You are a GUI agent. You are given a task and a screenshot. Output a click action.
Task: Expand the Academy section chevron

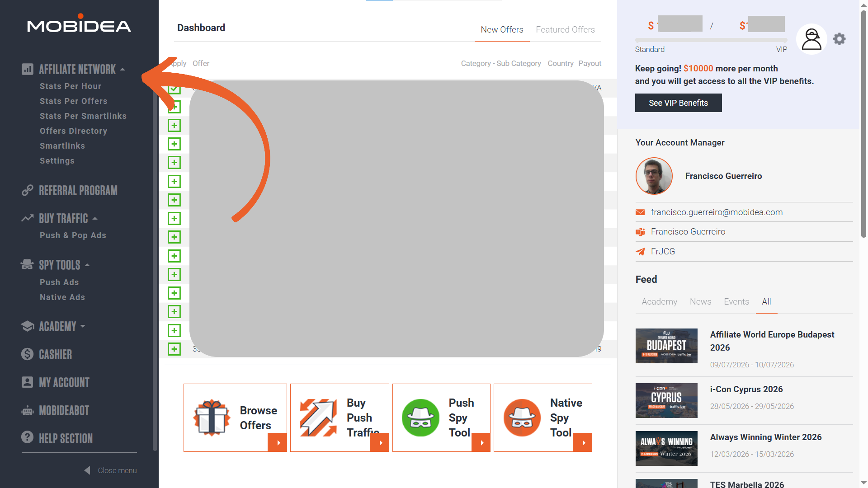coord(82,326)
